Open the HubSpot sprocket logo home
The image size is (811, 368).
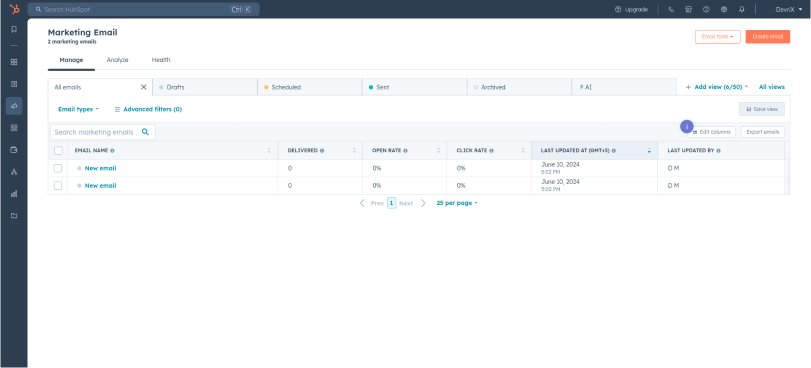click(x=14, y=9)
